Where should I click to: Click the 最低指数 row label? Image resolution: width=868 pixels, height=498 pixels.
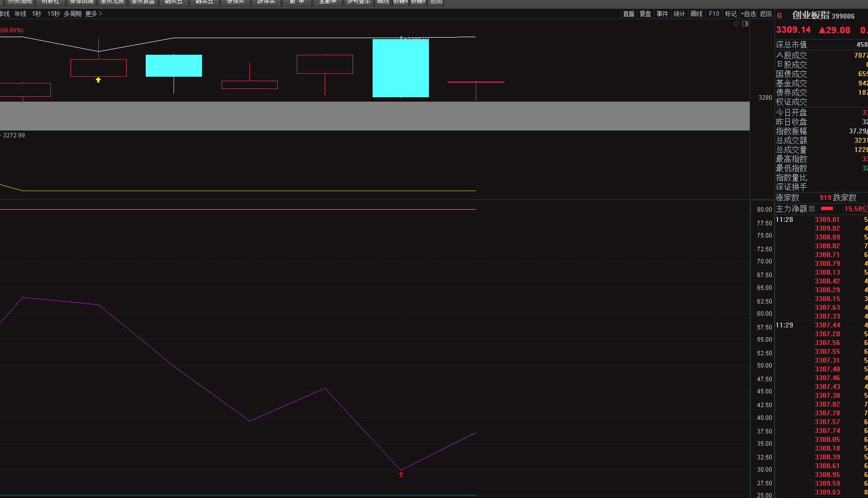[791, 168]
